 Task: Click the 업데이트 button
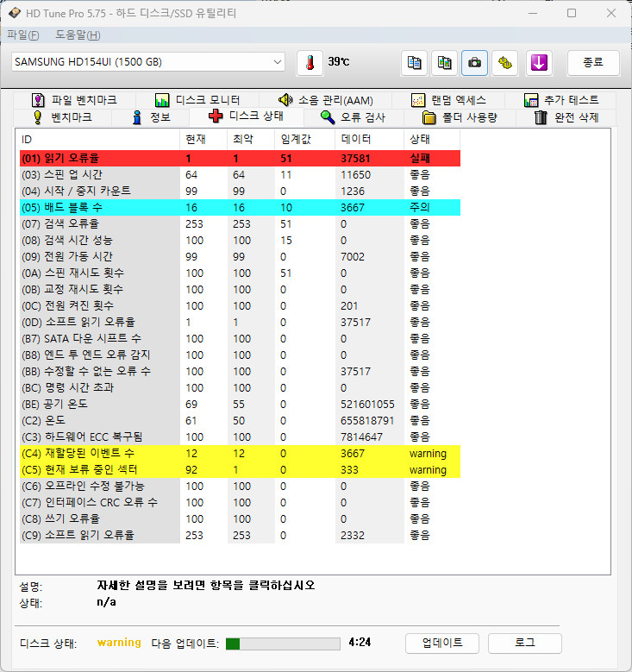[x=442, y=643]
